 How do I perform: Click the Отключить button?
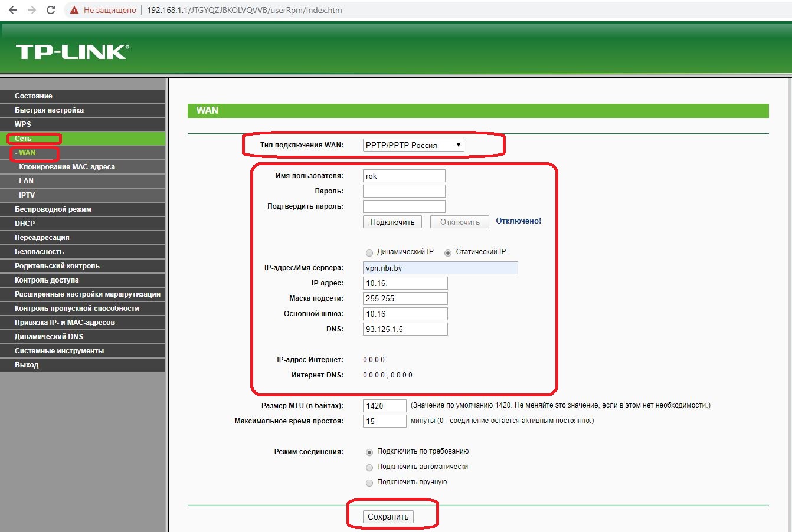pos(460,222)
